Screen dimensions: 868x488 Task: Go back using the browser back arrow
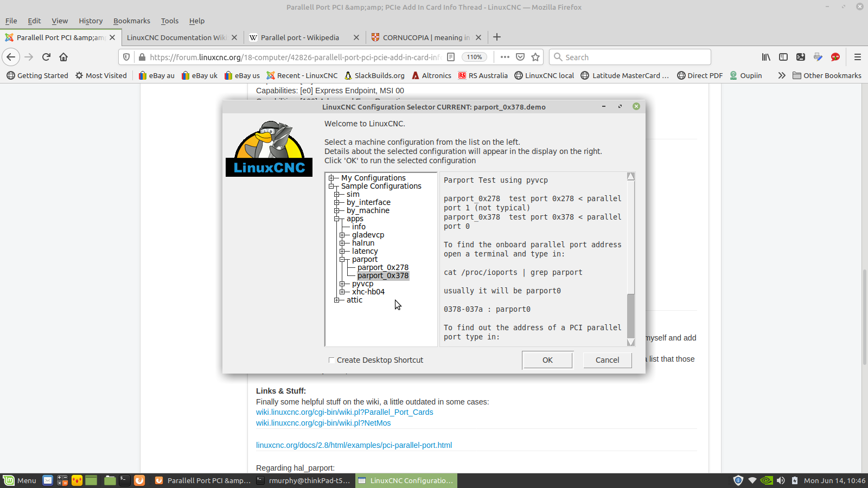(x=11, y=57)
